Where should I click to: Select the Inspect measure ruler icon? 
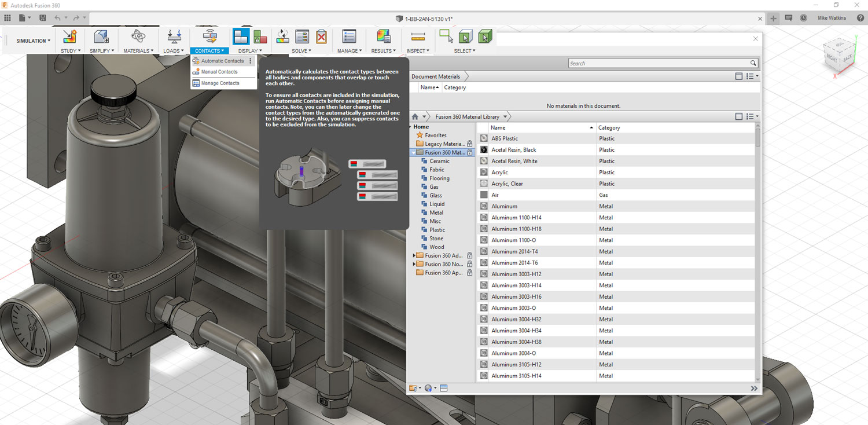[x=418, y=37]
